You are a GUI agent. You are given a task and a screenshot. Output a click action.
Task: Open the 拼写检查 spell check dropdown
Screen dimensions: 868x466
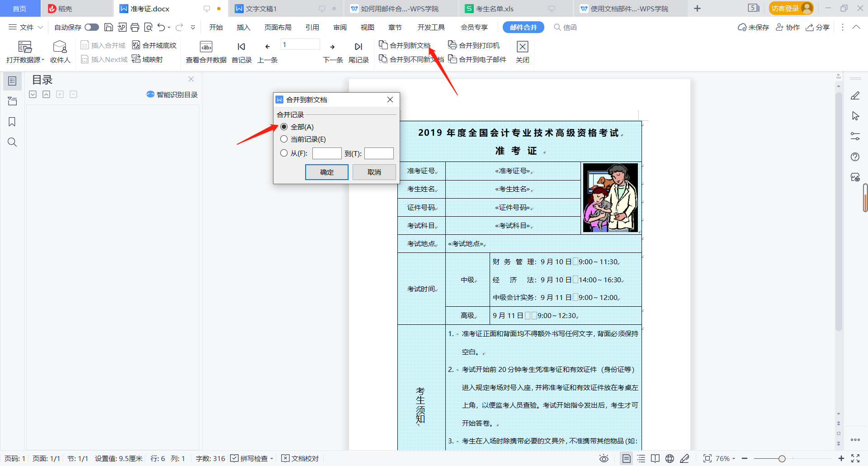click(271, 458)
